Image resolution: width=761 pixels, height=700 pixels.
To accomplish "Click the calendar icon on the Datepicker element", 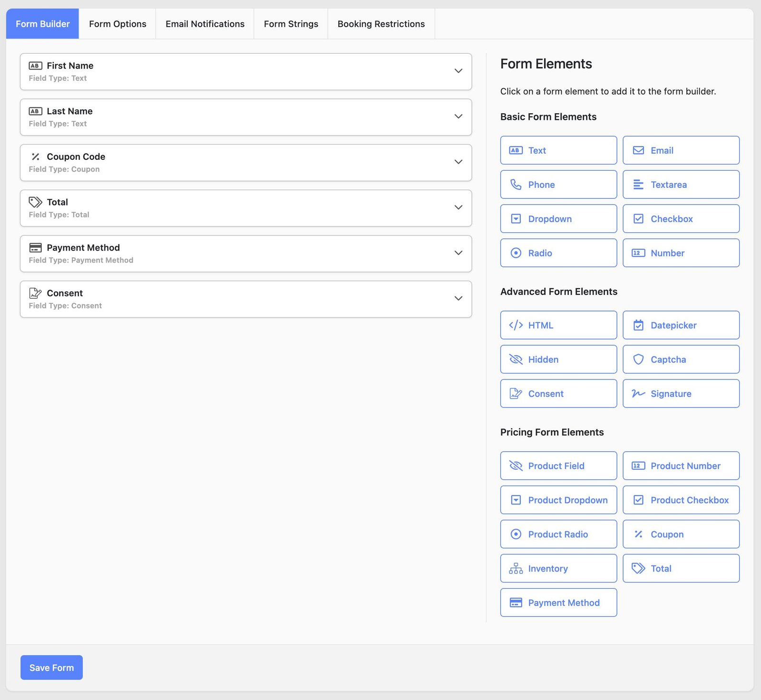I will click(638, 325).
